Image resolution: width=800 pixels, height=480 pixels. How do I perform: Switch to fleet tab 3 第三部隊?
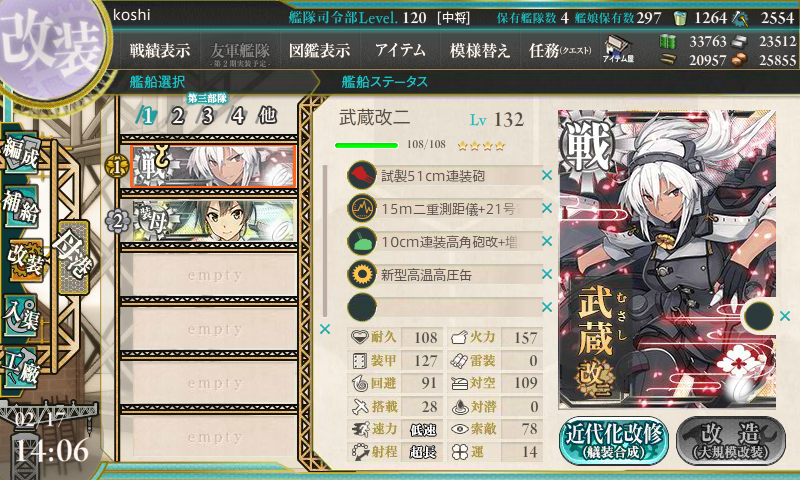tap(207, 116)
